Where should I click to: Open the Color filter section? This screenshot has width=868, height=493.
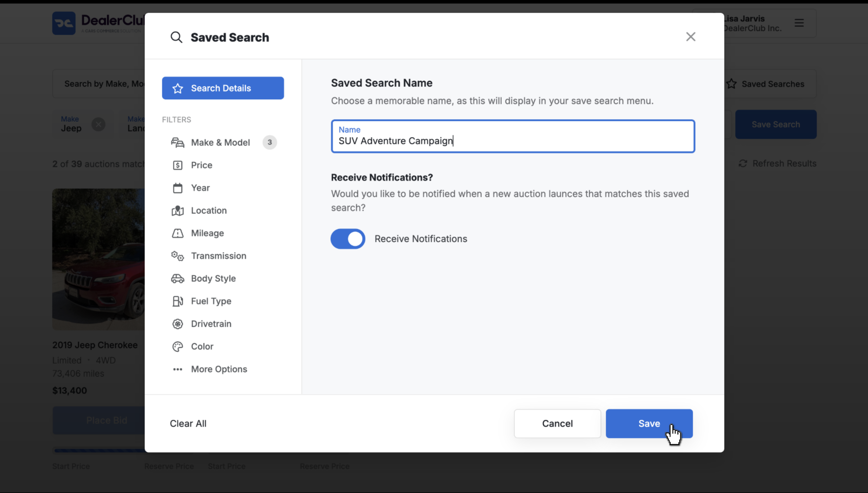coord(223,347)
